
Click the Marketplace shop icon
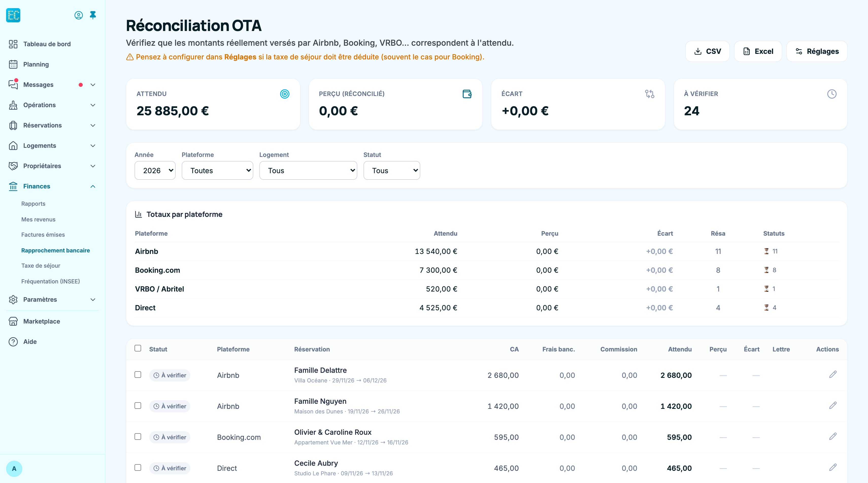13,321
